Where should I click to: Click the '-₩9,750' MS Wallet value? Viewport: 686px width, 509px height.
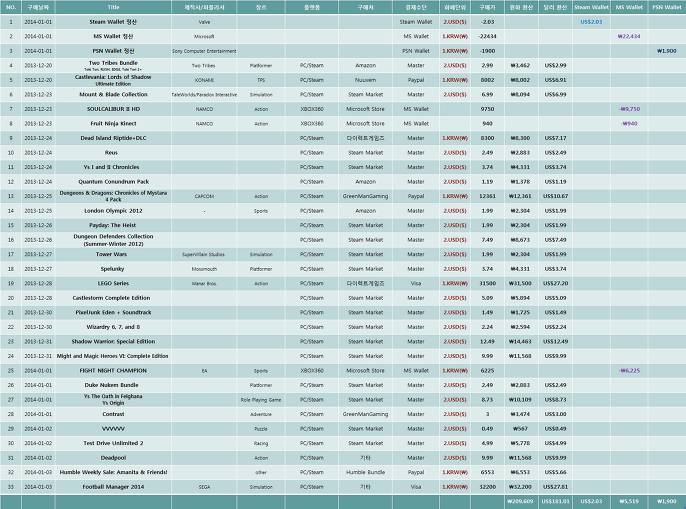click(x=629, y=109)
